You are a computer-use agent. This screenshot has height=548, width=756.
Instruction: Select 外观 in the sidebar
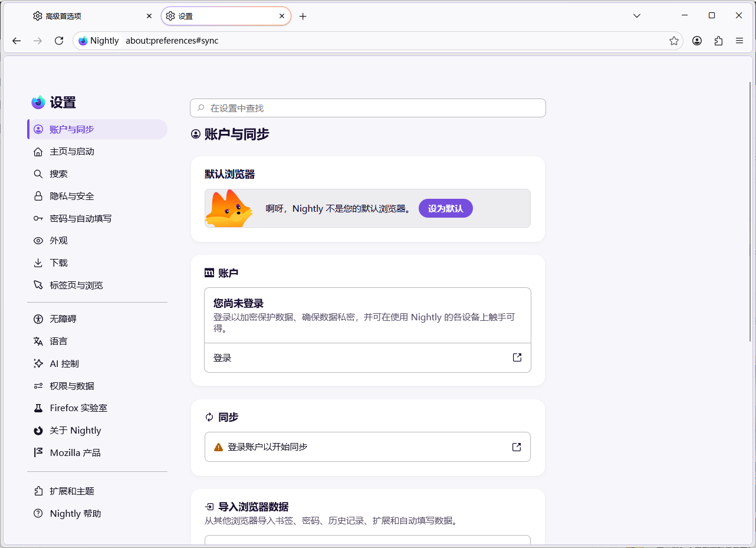point(97,241)
